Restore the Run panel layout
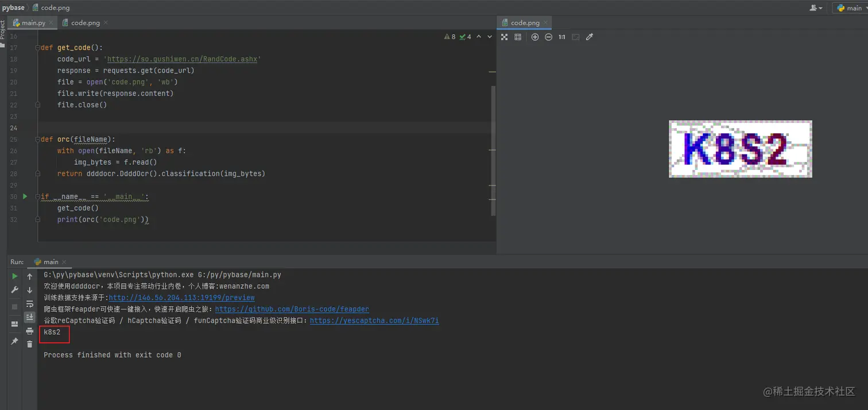This screenshot has height=410, width=868. tap(15, 324)
